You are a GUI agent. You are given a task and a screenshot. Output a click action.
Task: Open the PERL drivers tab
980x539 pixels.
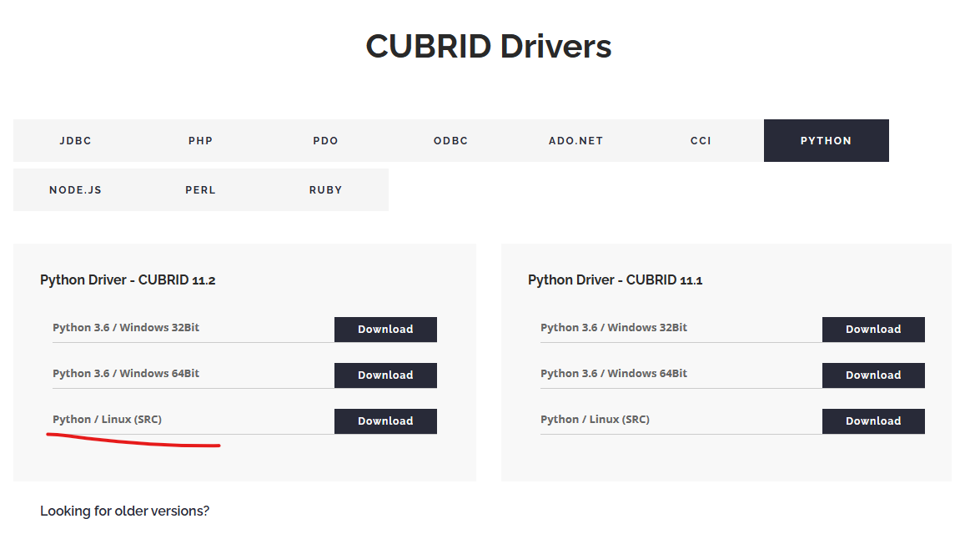tap(200, 189)
